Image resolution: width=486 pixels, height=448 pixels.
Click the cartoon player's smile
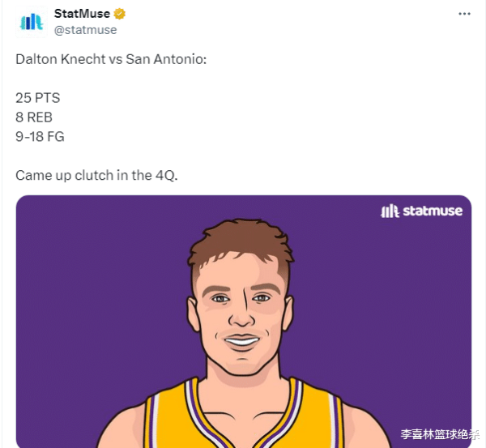(241, 341)
